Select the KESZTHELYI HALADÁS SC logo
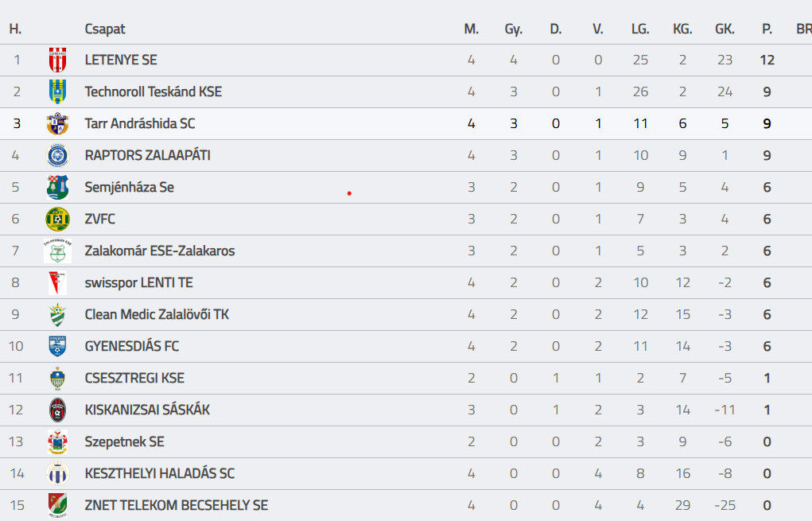The height and width of the screenshot is (521, 812). (x=57, y=474)
